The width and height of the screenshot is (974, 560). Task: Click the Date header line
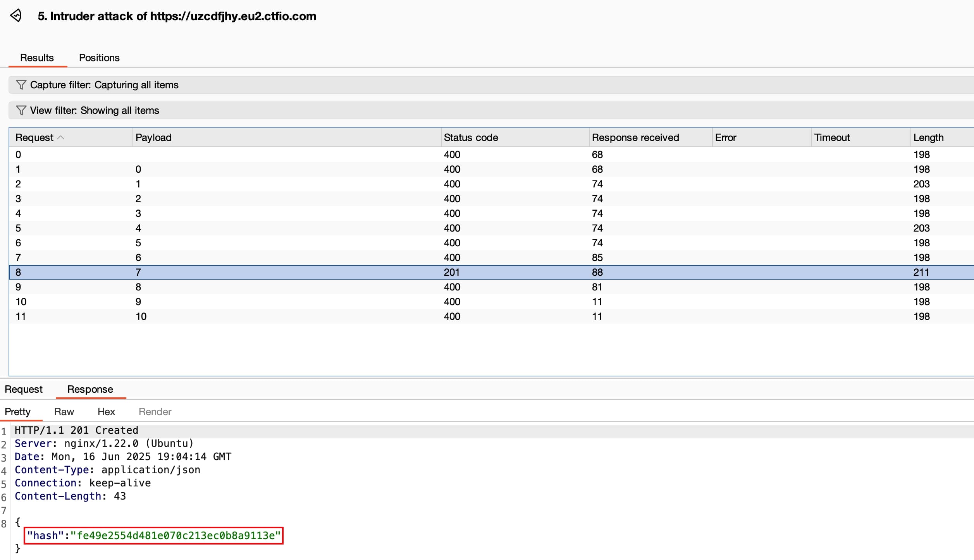123,457
